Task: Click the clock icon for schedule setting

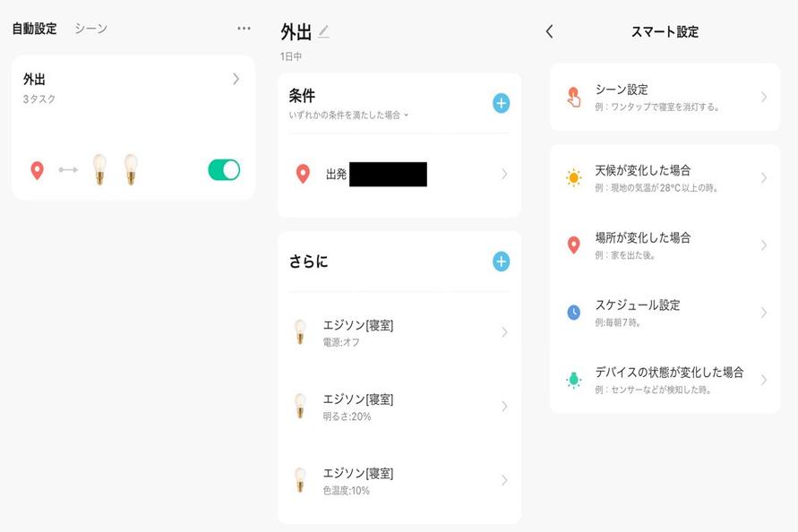Action: (574, 313)
